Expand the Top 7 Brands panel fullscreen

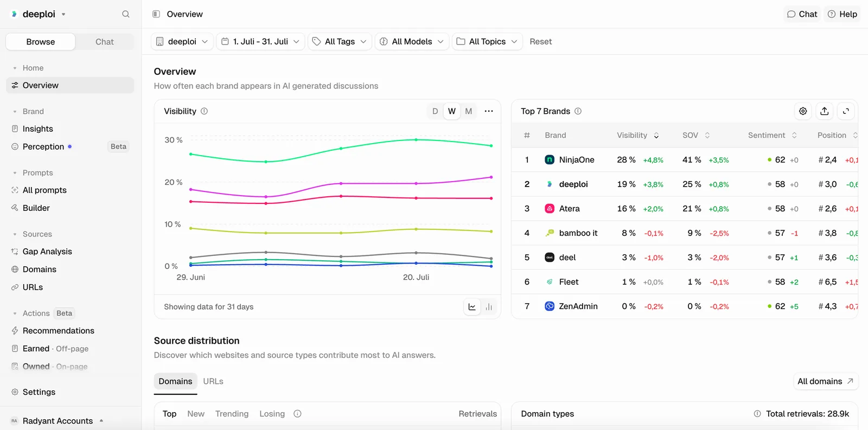tap(846, 111)
